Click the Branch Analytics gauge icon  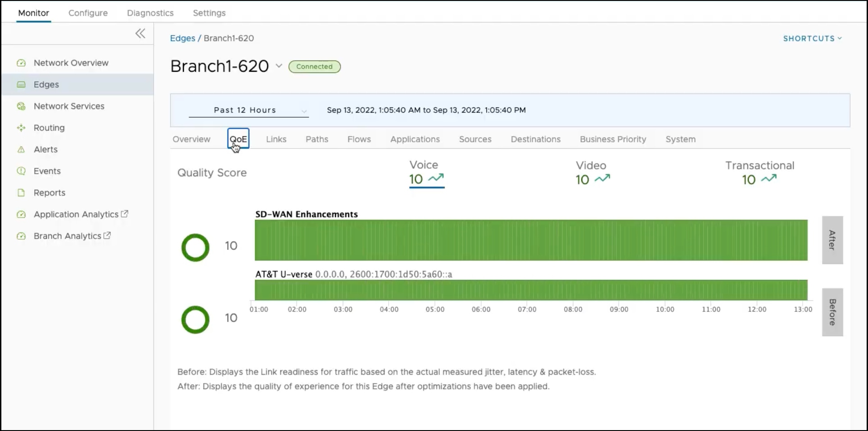[21, 236]
